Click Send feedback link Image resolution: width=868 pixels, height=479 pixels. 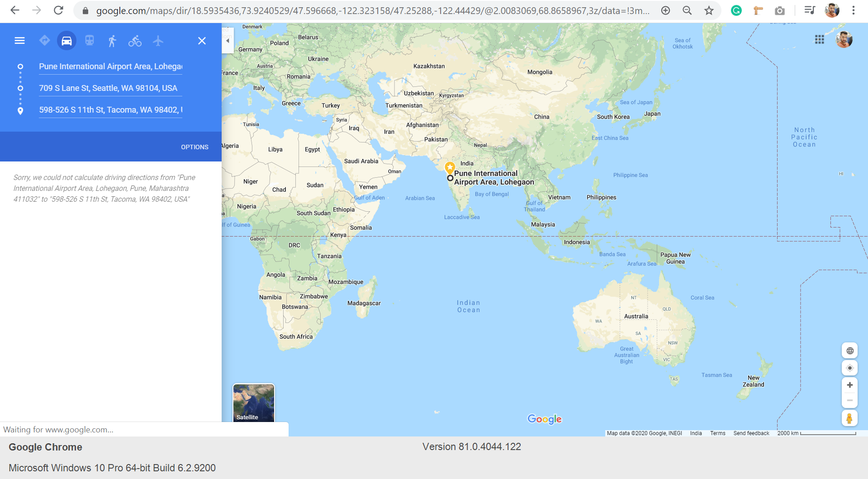point(751,433)
